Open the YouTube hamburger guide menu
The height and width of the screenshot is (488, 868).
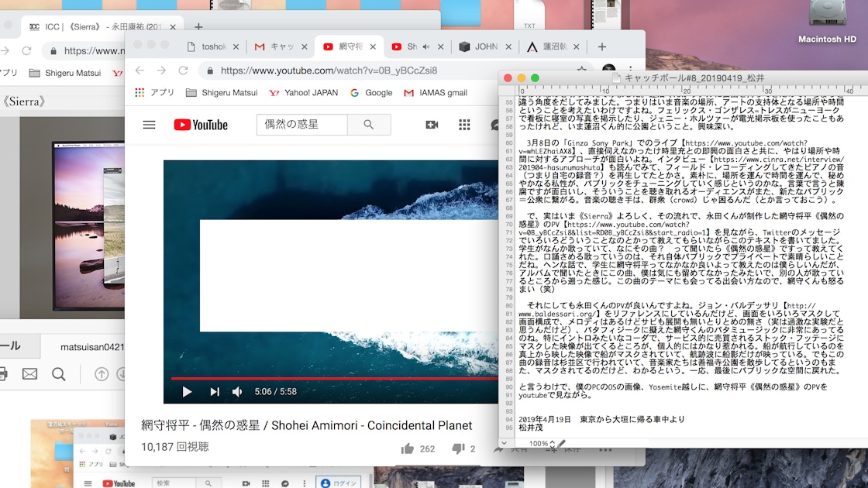149,125
